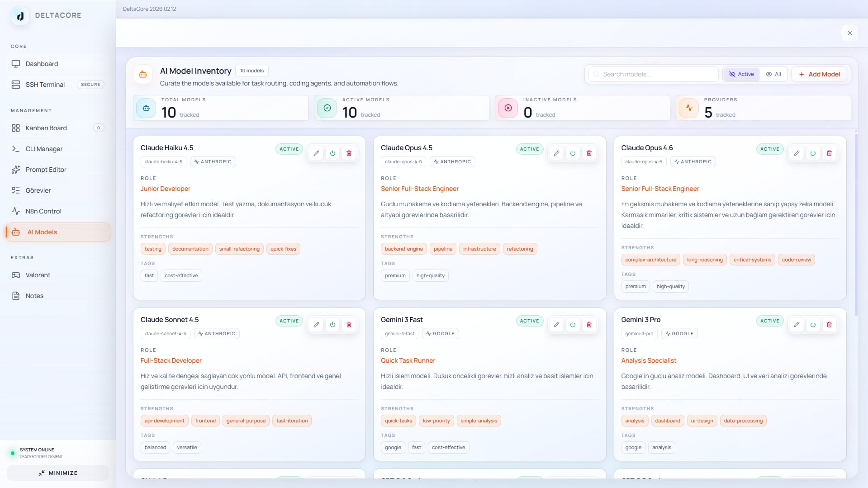The height and width of the screenshot is (488, 868).
Task: Edit the Gemini 3 Pro model
Action: click(797, 324)
